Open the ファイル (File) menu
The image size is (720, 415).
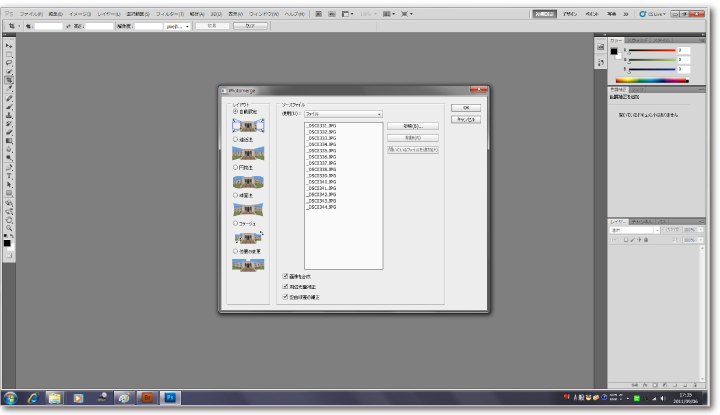click(x=31, y=16)
